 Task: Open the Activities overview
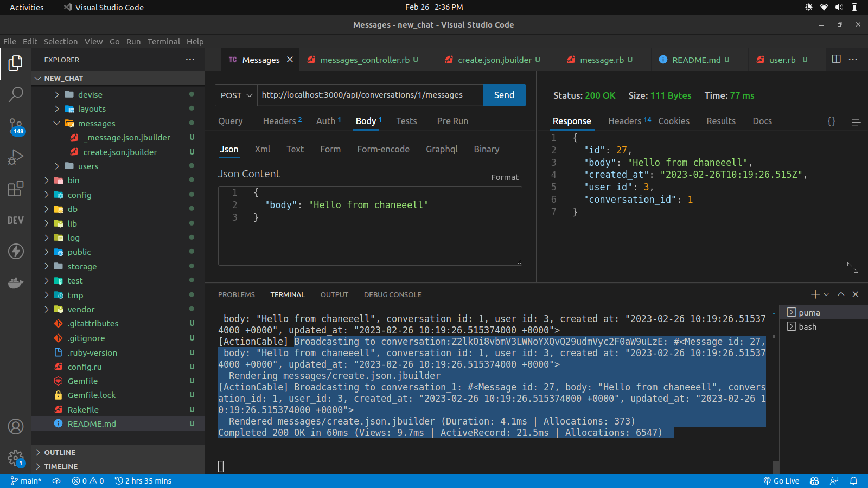pyautogui.click(x=27, y=7)
